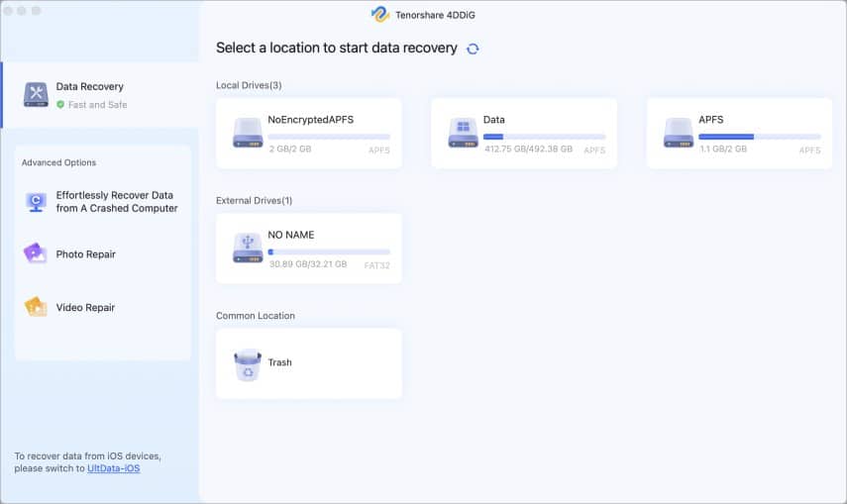The height and width of the screenshot is (504, 847).
Task: Click the Local Drives(3) heading
Action: pos(249,85)
